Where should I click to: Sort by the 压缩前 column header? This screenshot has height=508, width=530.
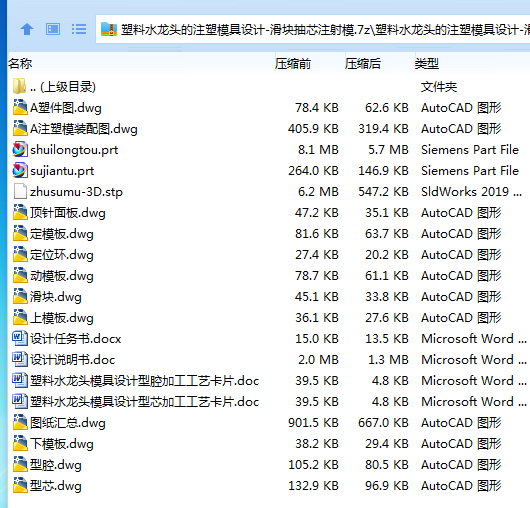293,64
